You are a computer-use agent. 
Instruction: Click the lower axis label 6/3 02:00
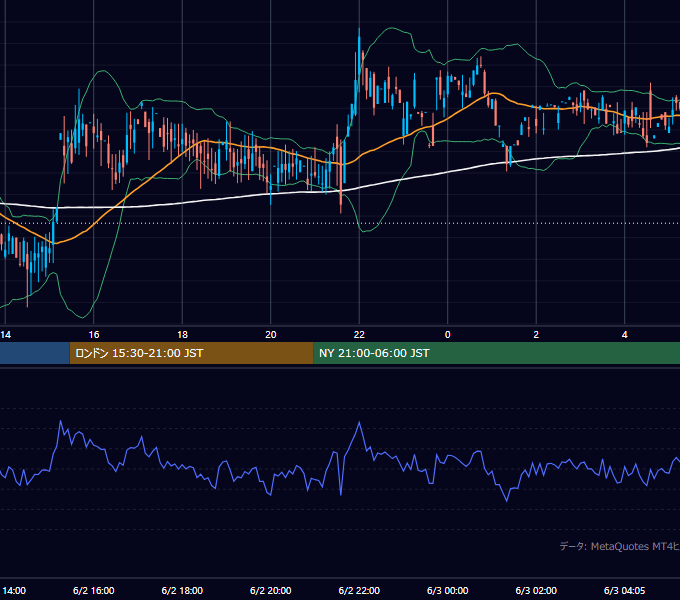click(536, 591)
